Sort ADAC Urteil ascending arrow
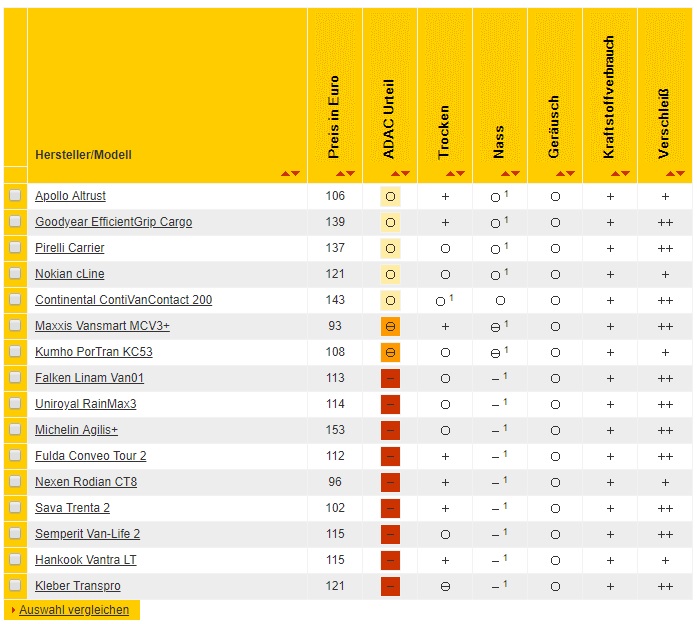This screenshot has height=624, width=697. click(x=396, y=173)
